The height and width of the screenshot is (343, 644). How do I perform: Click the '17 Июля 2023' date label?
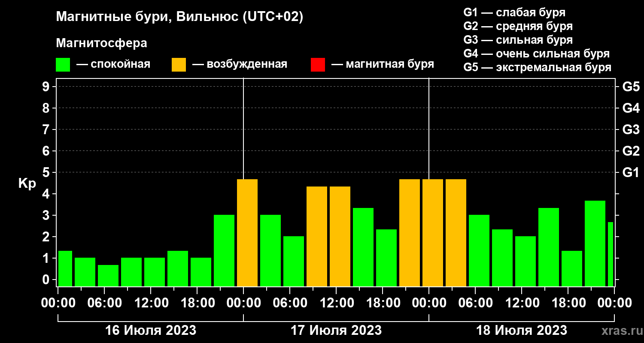tap(336, 330)
